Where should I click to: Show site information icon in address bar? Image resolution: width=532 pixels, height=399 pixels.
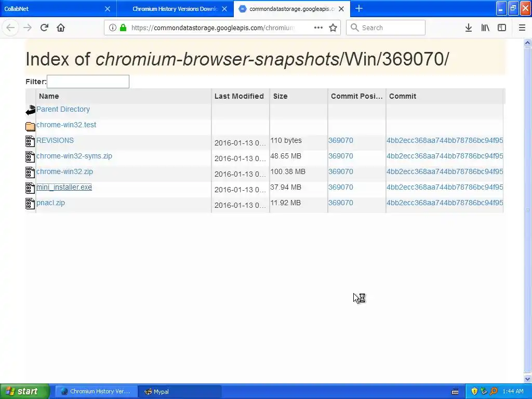(x=113, y=28)
